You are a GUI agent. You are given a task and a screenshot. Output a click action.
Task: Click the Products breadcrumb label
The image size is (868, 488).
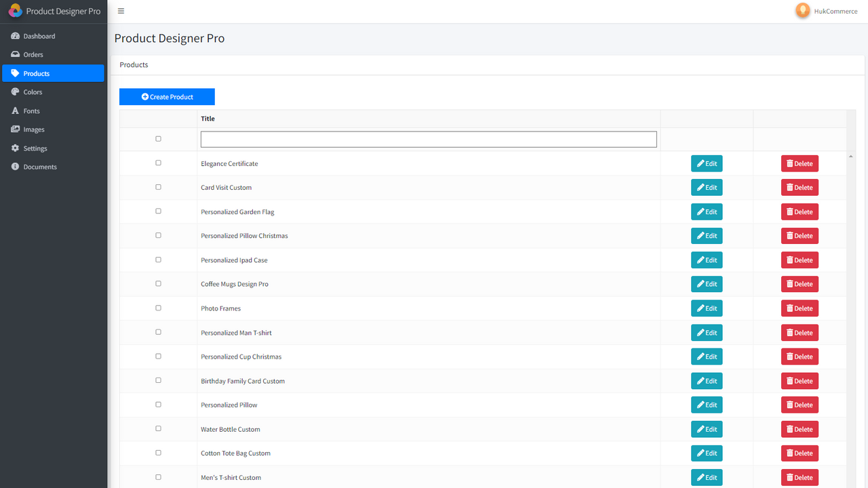pos(133,64)
